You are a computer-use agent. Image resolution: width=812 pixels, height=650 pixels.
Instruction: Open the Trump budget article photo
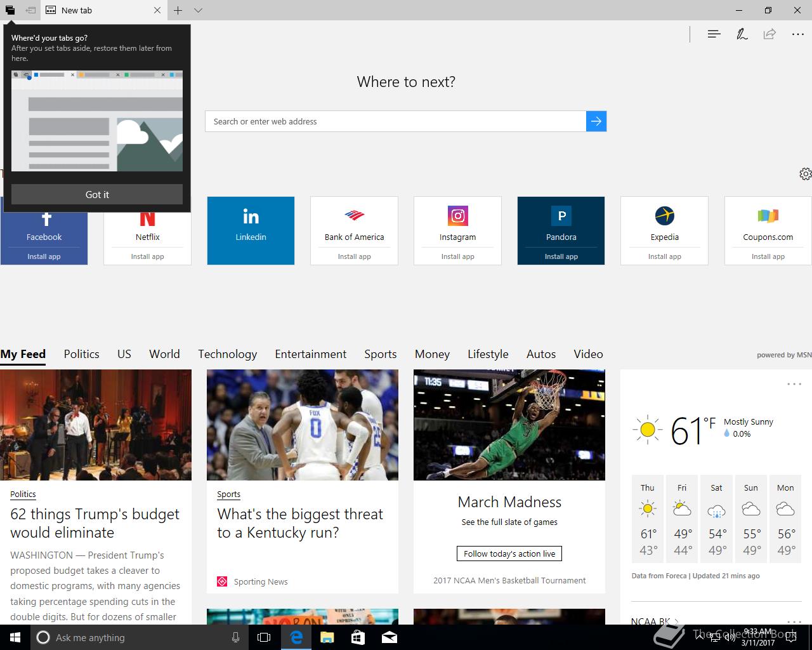click(x=96, y=425)
